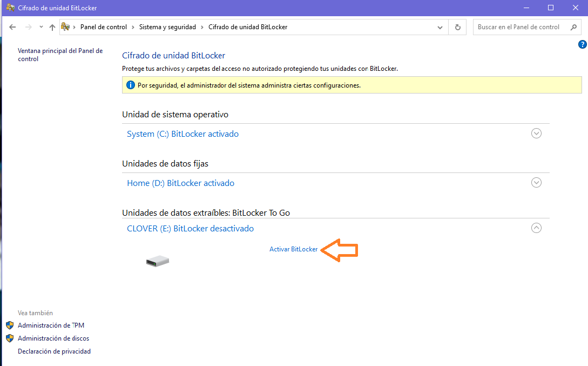Click 'Activar BitLocker' link

[293, 249]
